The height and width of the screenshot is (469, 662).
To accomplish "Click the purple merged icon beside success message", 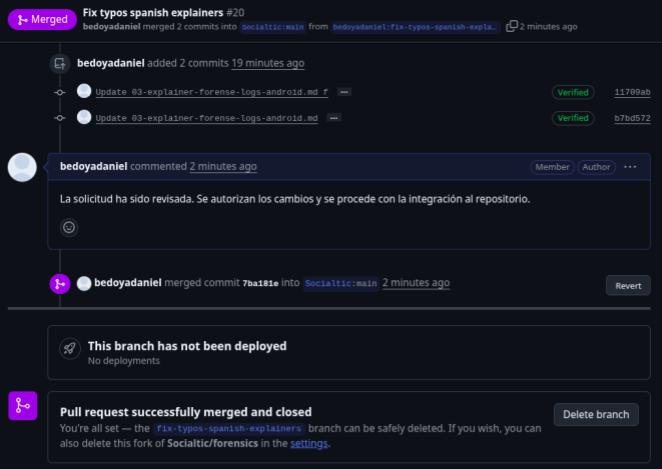I will tap(23, 406).
